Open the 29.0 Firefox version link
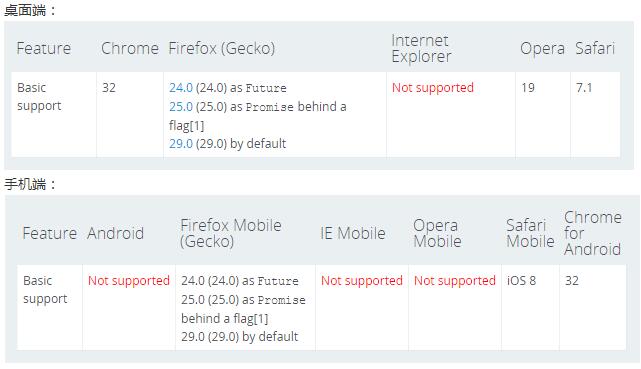This screenshot has width=641, height=369. click(181, 143)
